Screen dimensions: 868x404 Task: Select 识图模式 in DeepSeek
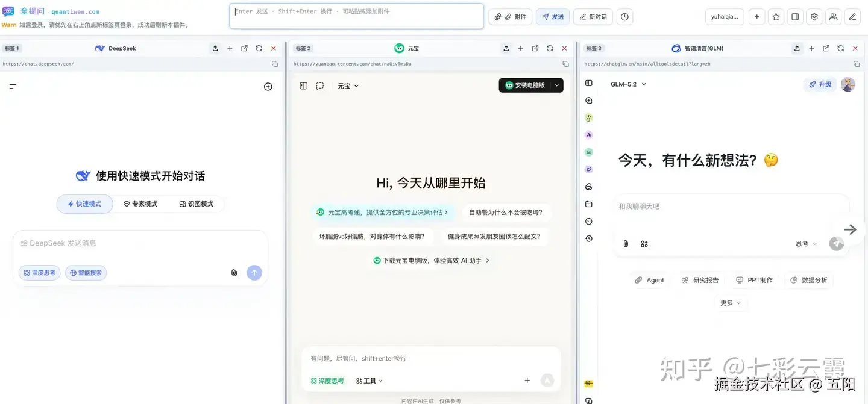click(x=197, y=204)
